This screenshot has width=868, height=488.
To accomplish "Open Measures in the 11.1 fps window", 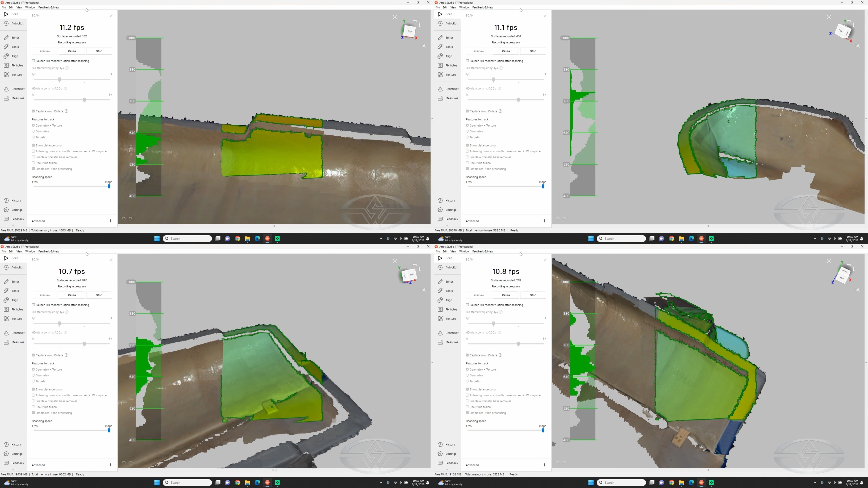I will click(x=448, y=98).
